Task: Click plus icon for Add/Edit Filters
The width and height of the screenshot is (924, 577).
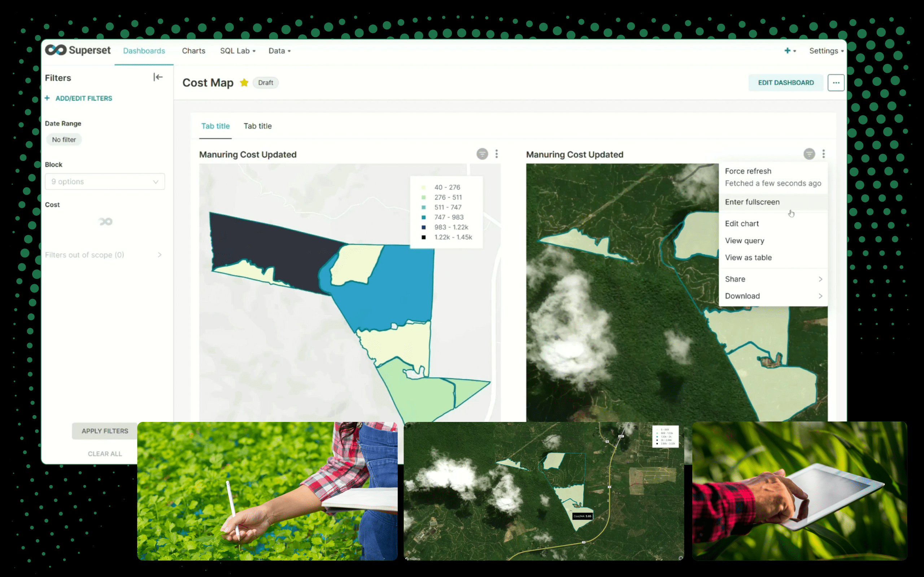Action: pos(47,98)
